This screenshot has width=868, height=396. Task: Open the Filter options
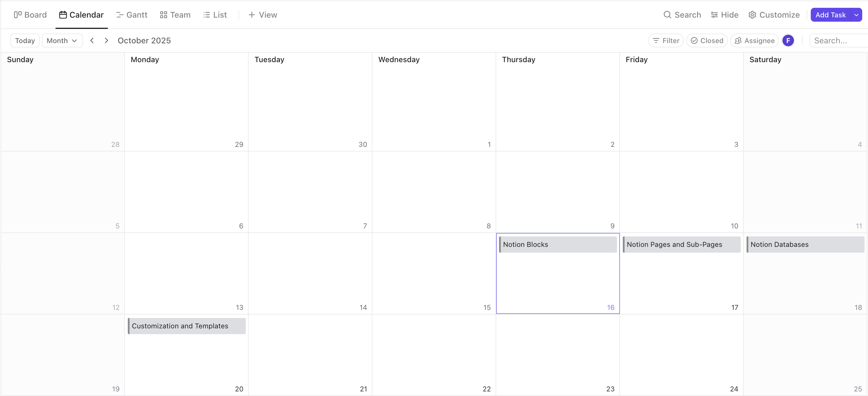point(666,41)
